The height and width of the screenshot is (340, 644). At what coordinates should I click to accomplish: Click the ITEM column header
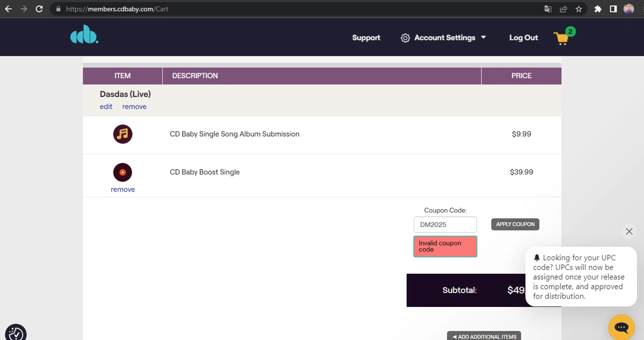click(122, 76)
